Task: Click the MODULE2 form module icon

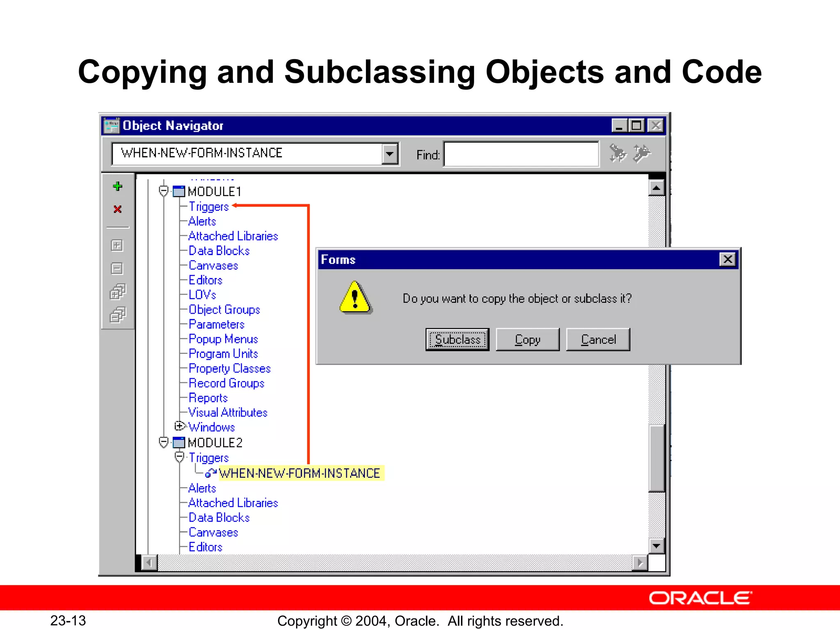Action: 179,443
